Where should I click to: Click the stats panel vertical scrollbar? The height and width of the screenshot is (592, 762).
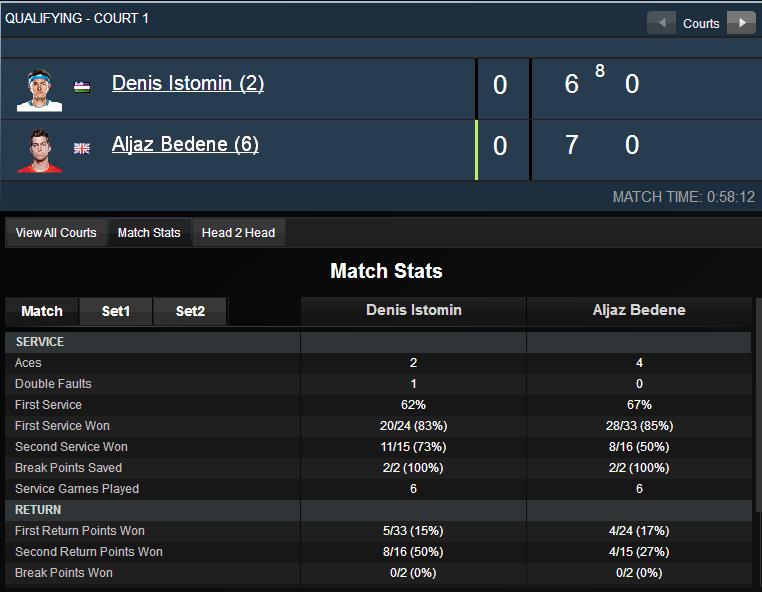[x=758, y=404]
